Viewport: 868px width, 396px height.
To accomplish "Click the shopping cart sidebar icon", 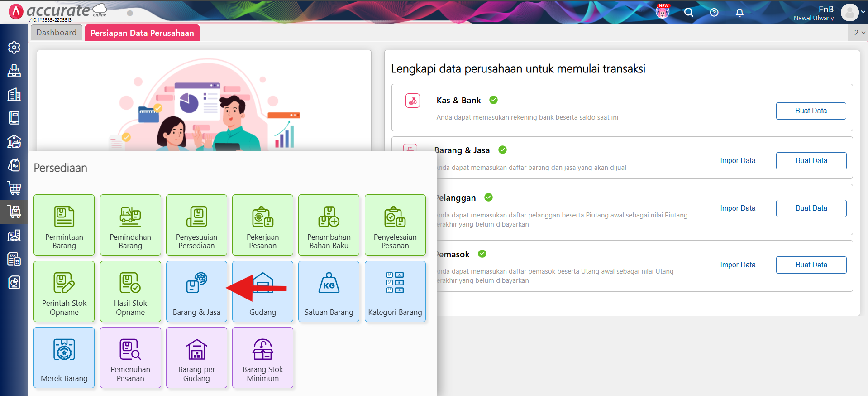I will tap(14, 188).
